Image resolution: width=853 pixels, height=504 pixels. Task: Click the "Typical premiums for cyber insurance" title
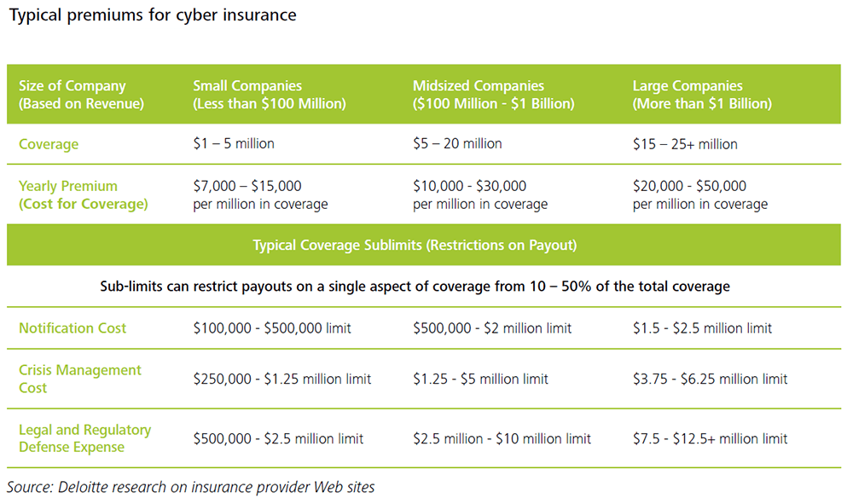click(x=152, y=15)
